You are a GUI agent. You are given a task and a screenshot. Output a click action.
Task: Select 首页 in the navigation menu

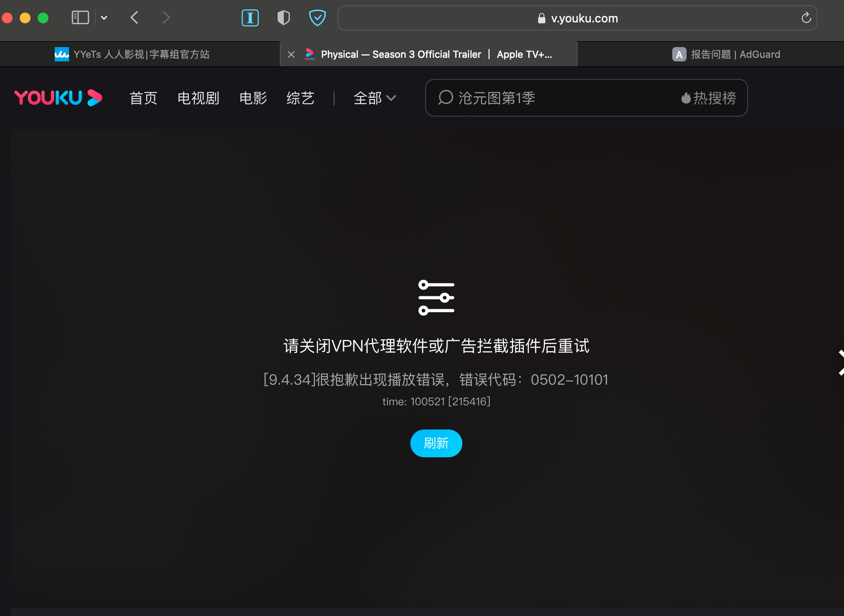[143, 98]
